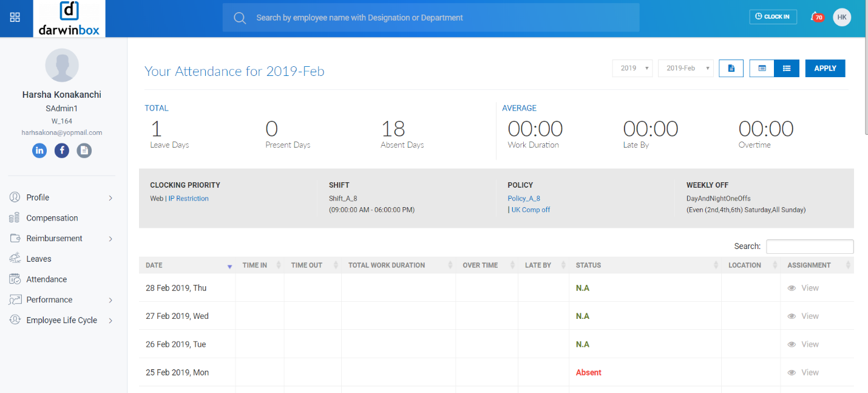Open the LinkedIn profile icon
The height and width of the screenshot is (393, 868).
click(39, 150)
